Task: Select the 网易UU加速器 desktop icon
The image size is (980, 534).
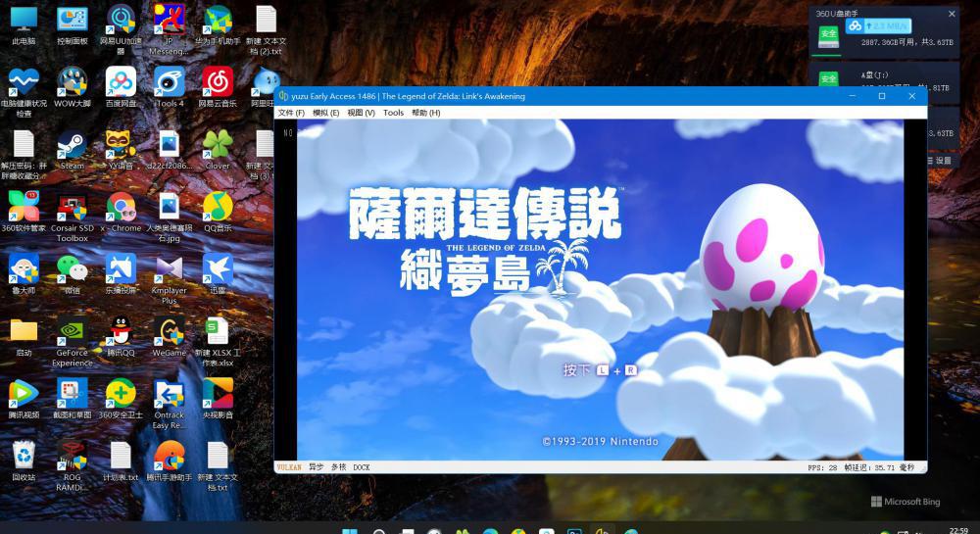Action: coord(121,30)
